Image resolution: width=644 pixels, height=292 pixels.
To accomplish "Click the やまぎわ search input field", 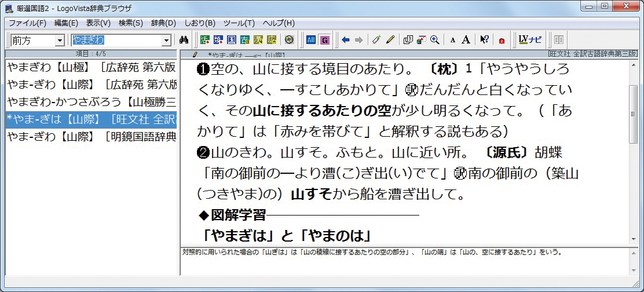I will pyautogui.click(x=116, y=40).
